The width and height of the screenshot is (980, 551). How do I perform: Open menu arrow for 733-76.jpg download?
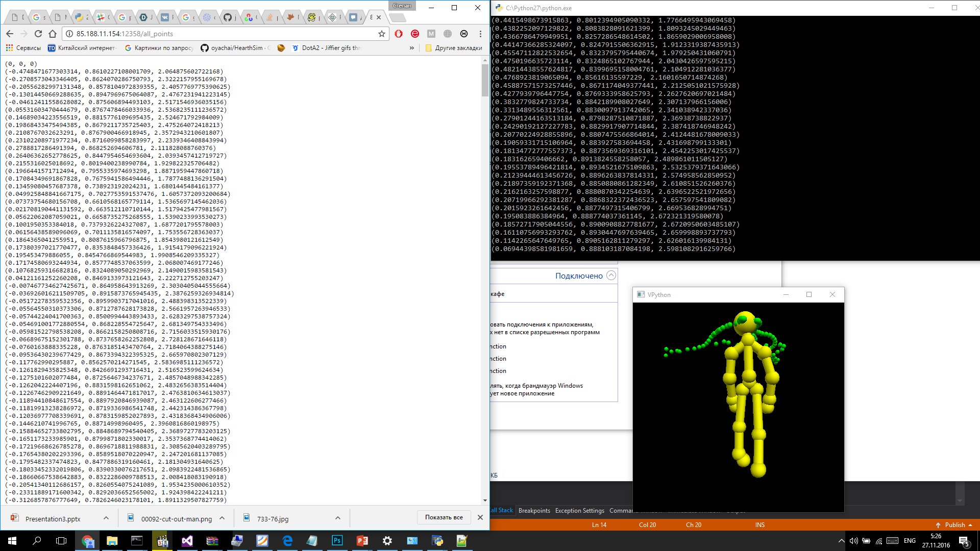tap(338, 518)
